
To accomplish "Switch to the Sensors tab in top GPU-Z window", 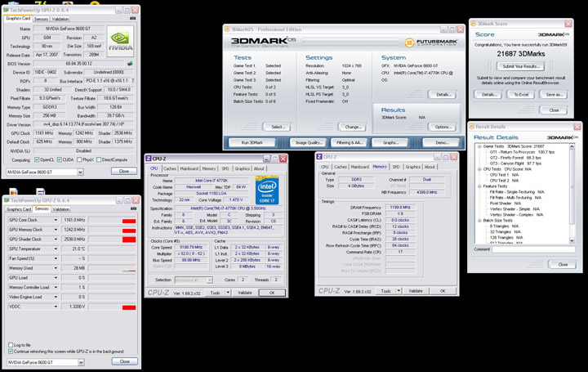I will (42, 19).
